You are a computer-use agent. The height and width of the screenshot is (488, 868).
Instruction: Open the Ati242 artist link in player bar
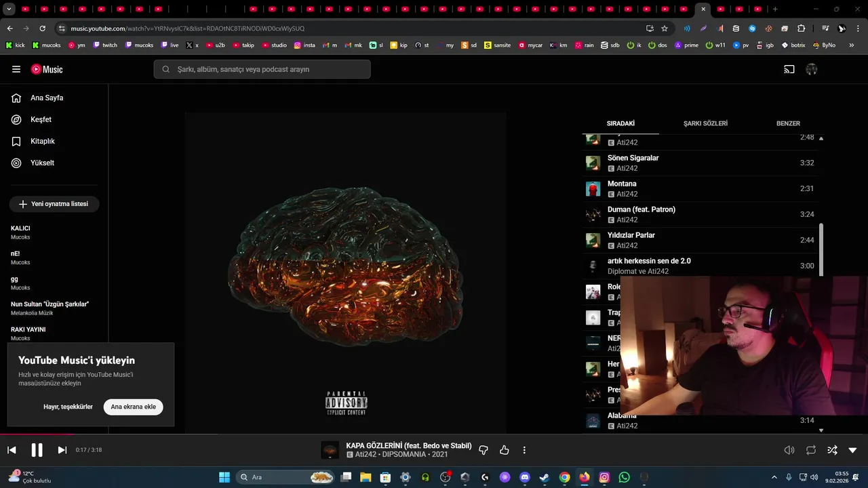click(x=366, y=455)
